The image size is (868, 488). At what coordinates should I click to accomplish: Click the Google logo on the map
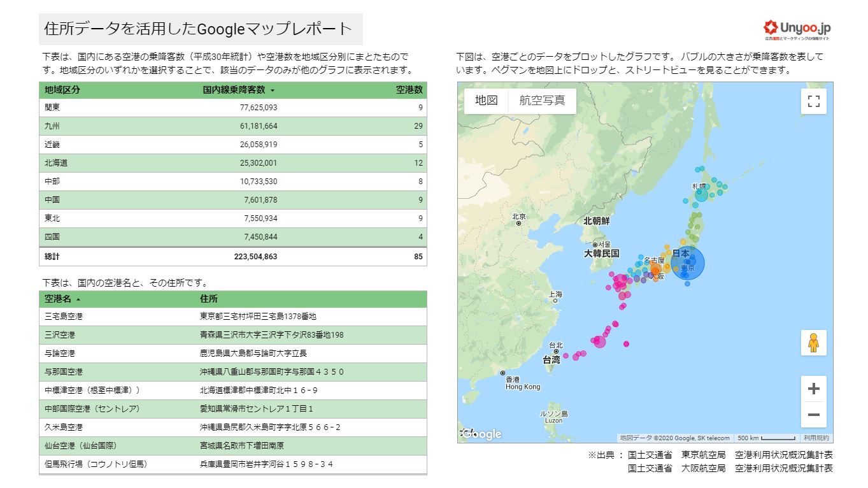click(x=481, y=434)
